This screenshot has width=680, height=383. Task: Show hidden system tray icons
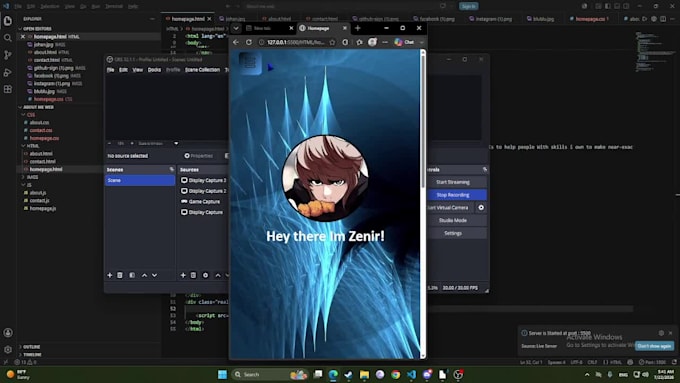pos(587,375)
